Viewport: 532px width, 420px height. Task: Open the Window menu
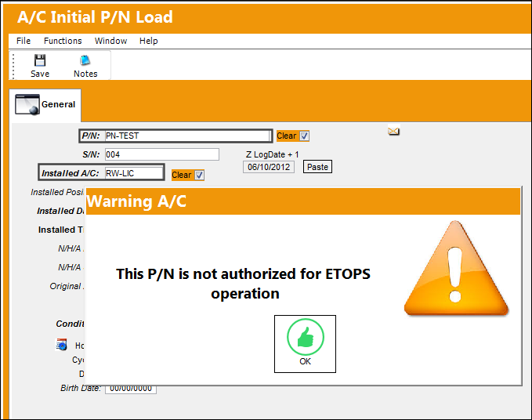[x=110, y=41]
